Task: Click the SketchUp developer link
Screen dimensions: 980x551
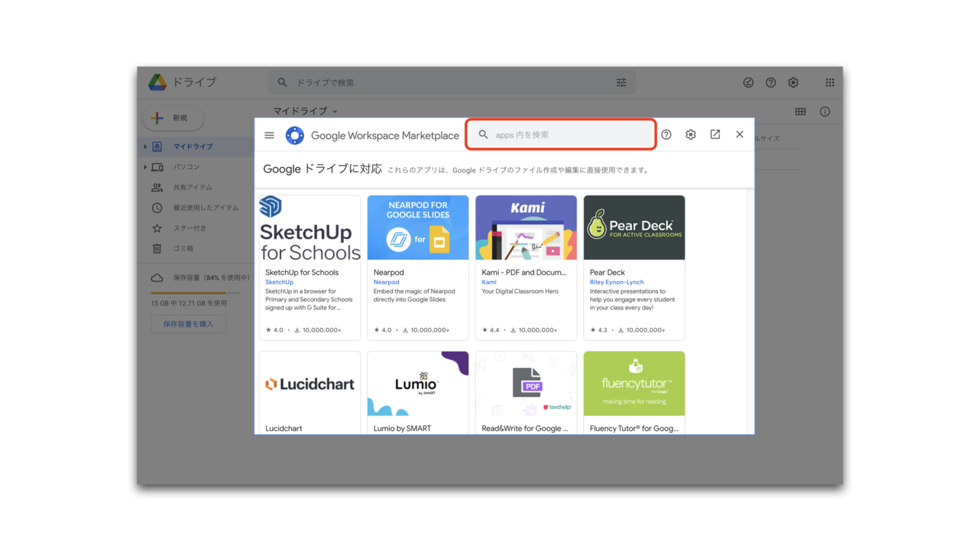Action: click(279, 282)
